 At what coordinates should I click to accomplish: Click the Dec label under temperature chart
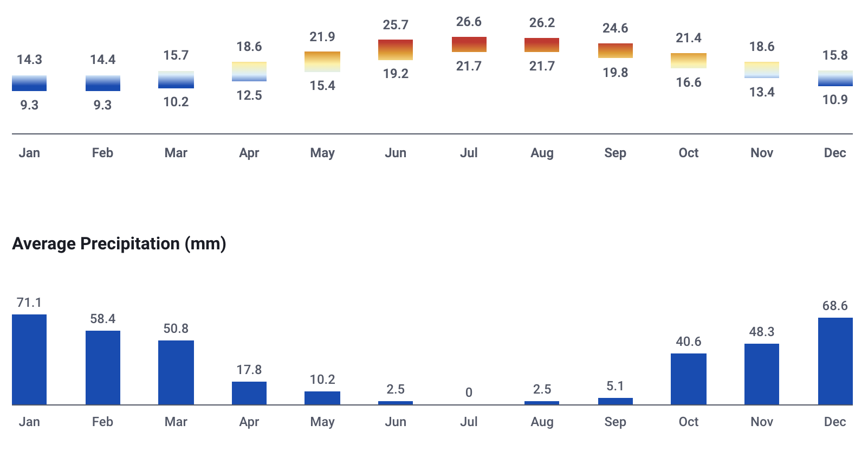click(x=835, y=153)
